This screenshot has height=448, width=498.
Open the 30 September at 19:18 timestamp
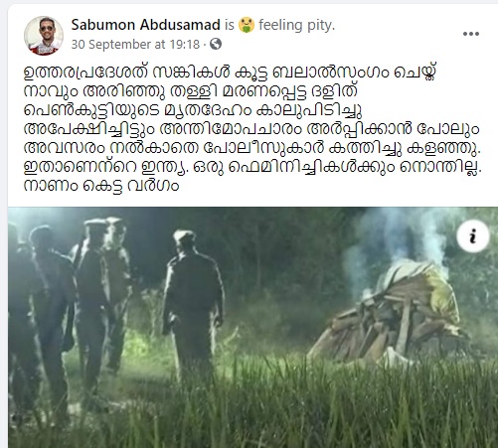point(135,44)
